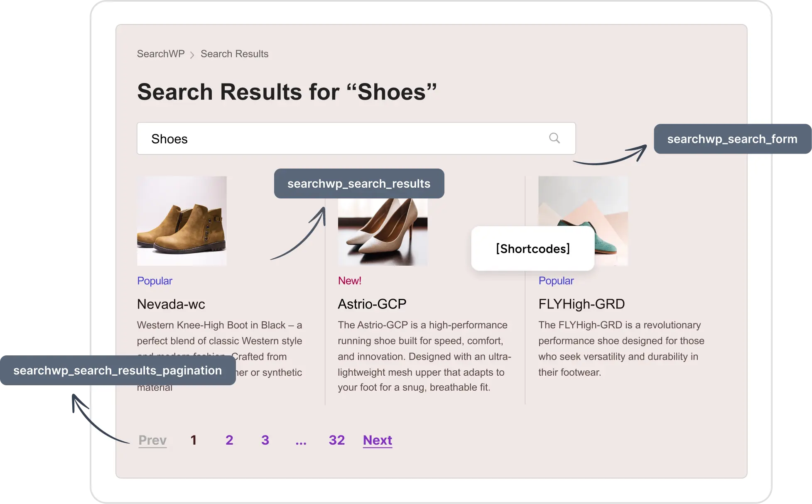The height and width of the screenshot is (504, 812).
Task: Click the searchwp_search_results_pagination label
Action: [x=116, y=370]
